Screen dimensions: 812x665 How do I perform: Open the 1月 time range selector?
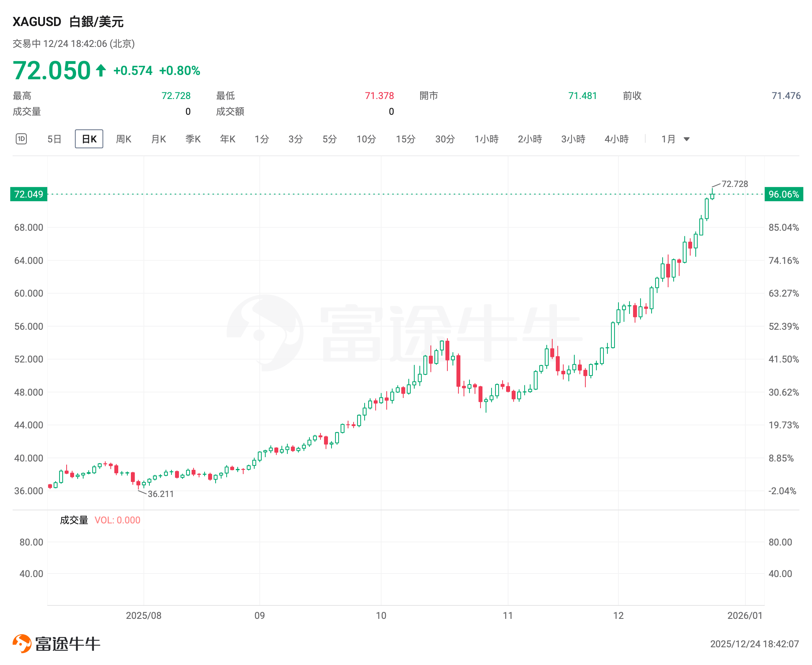coord(669,139)
